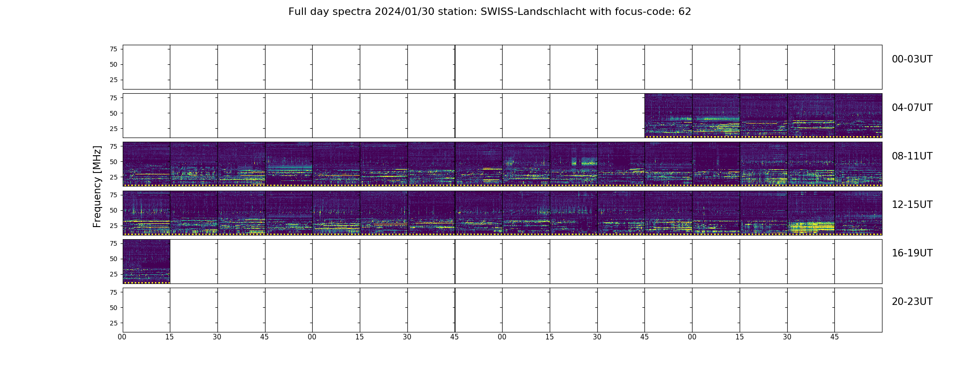The image size is (980, 373).
Task: Click the 75 tick label of the 12-15UT row
Action: (x=113, y=195)
